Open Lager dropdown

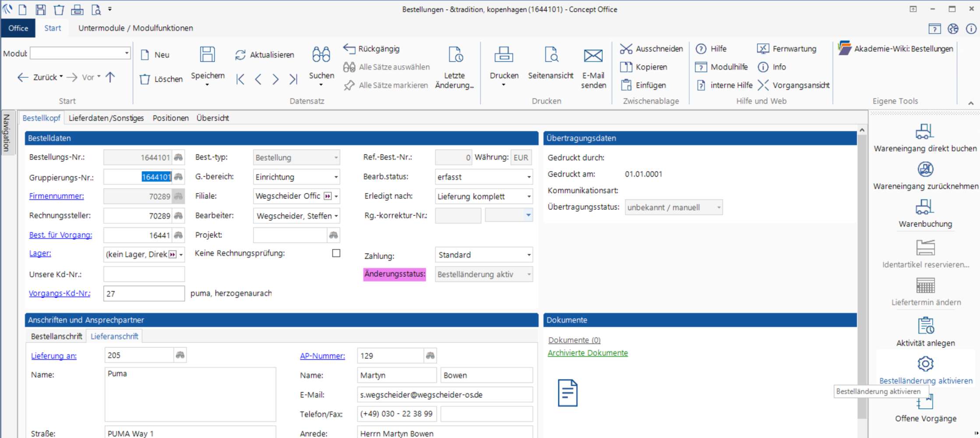(181, 254)
